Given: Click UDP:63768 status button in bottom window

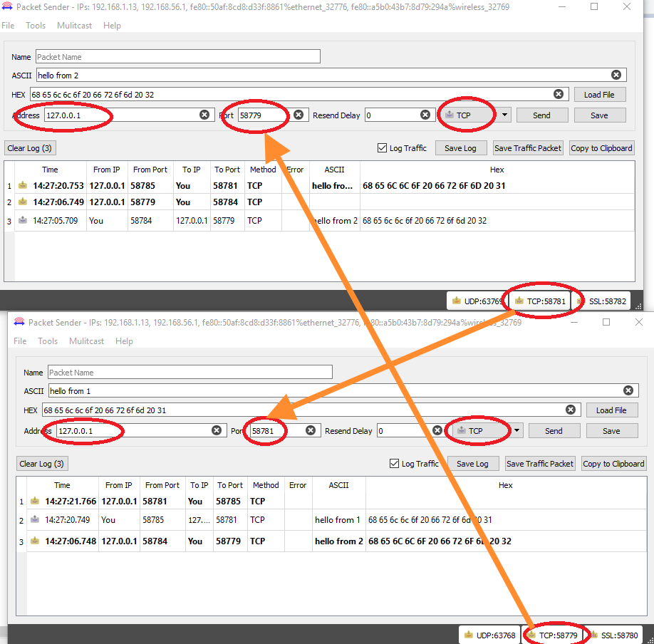Looking at the screenshot, I should point(489,635).
